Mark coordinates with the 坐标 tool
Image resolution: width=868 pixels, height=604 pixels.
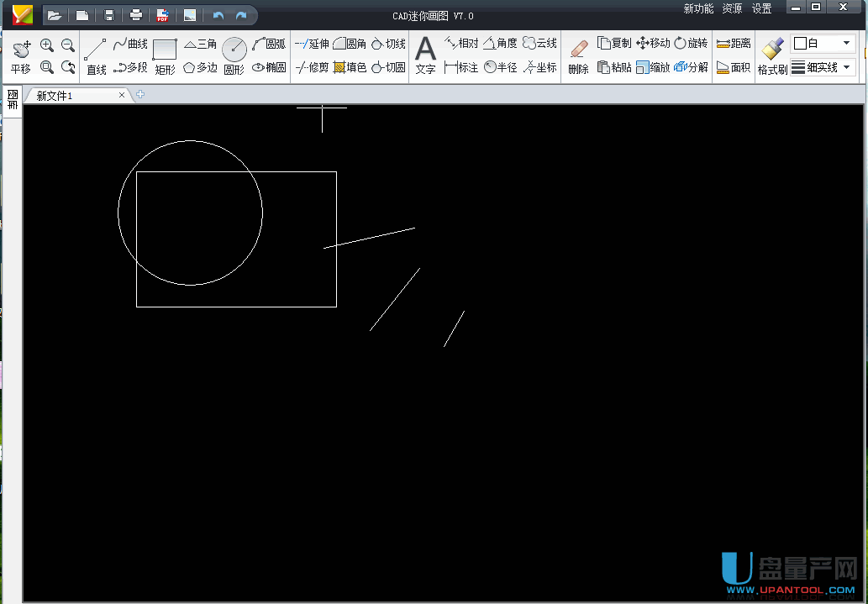[539, 67]
